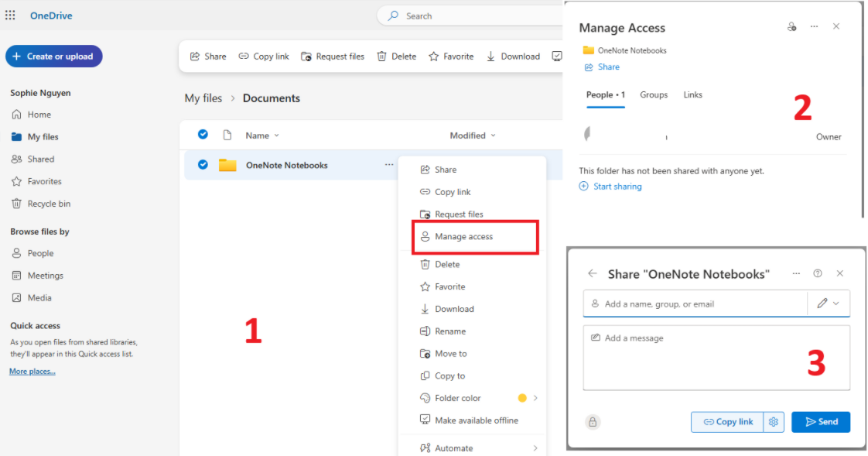Click the help question mark in the Share dialog
The height and width of the screenshot is (456, 868).
pyautogui.click(x=818, y=273)
